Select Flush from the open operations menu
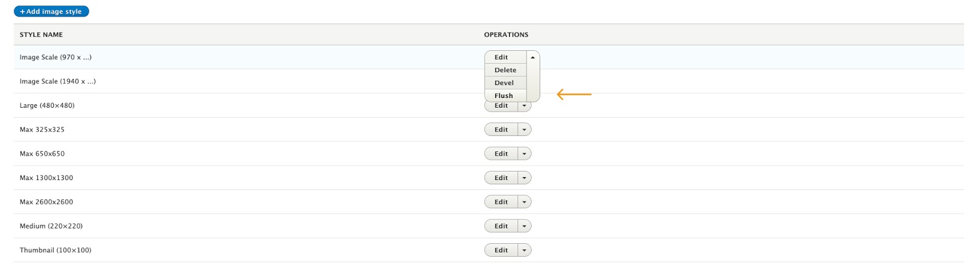The width and height of the screenshot is (980, 272). 503,96
